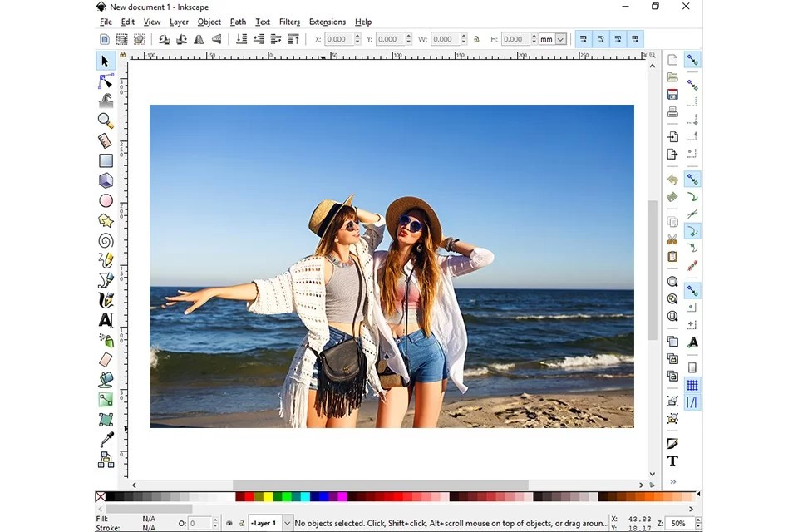Select the Node editing tool

coord(106,81)
